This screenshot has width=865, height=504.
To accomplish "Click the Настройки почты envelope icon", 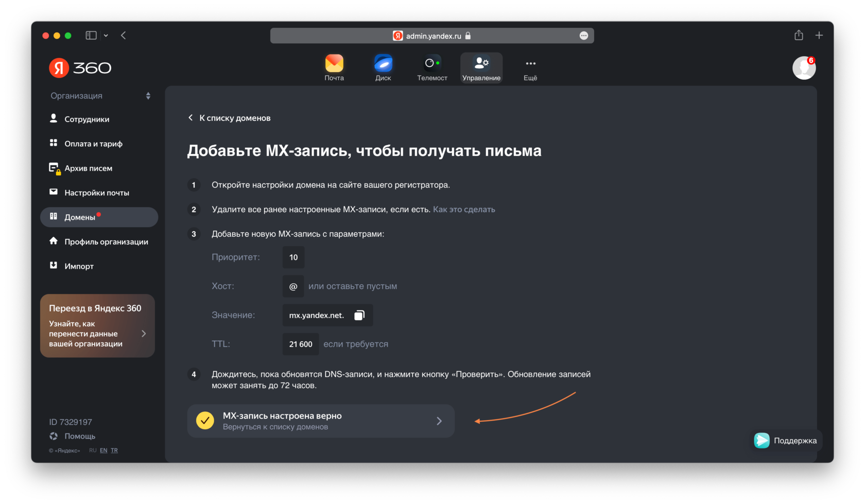I will (54, 192).
